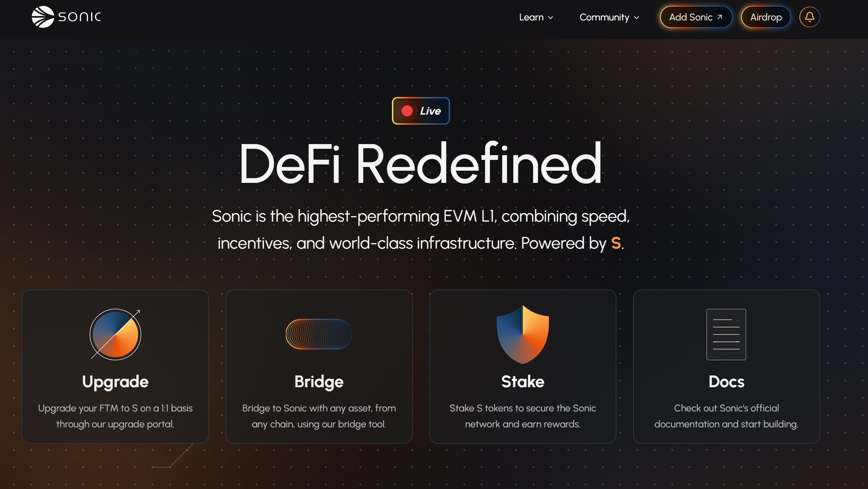Viewport: 868px width, 489px height.
Task: Click the Stake shield icon
Action: (x=523, y=334)
